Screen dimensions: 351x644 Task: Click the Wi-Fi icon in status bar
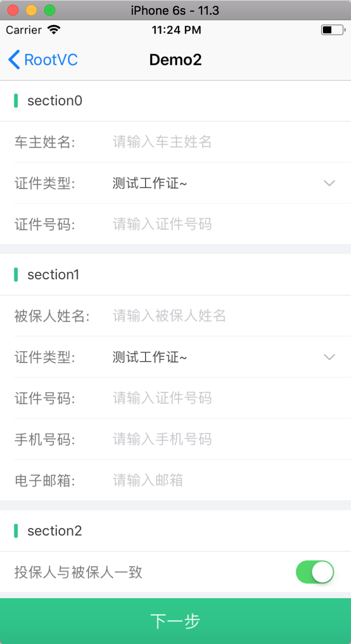point(54,30)
